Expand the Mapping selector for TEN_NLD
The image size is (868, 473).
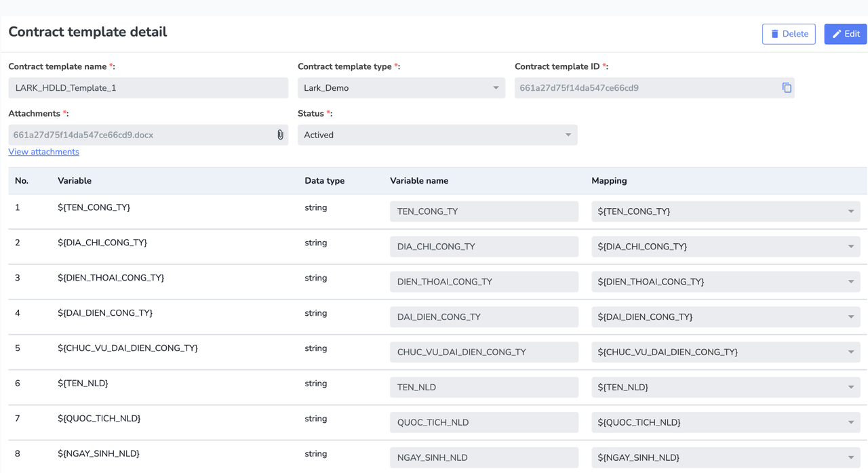pyautogui.click(x=851, y=387)
